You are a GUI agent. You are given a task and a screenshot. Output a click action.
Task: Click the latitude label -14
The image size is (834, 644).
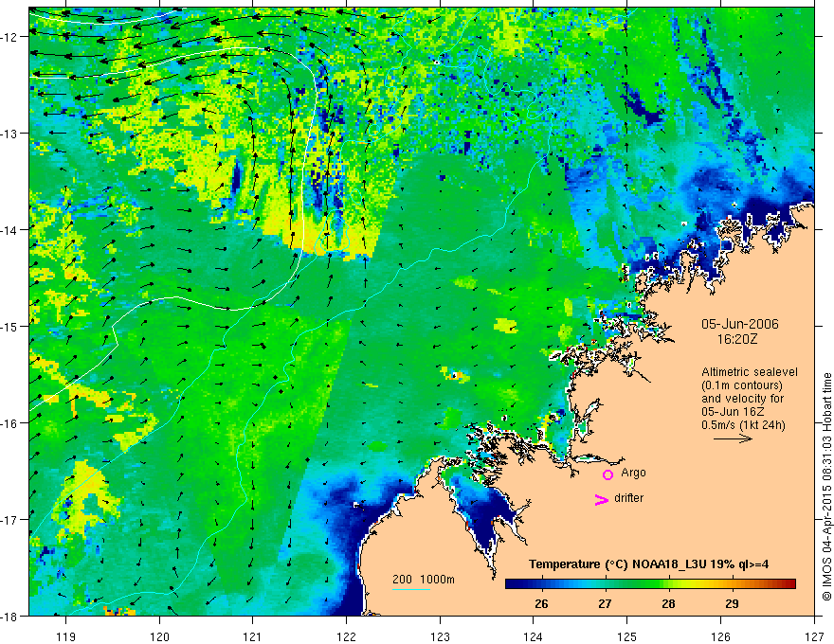click(x=10, y=230)
